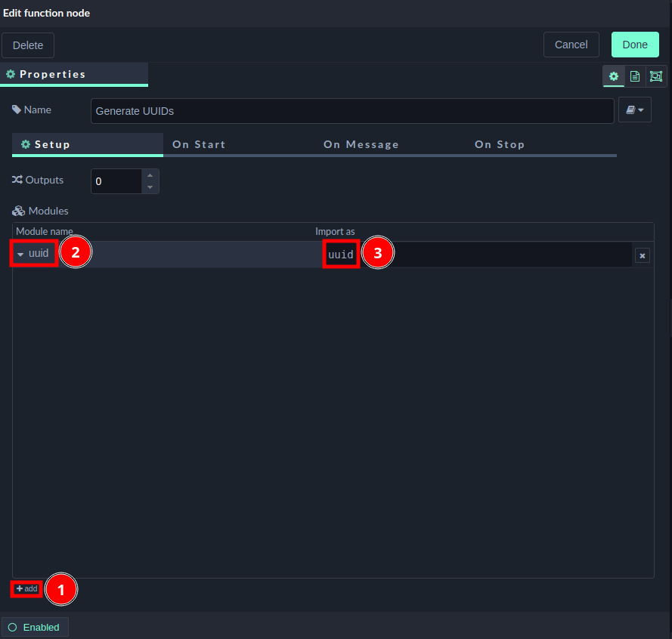Screen dimensions: 672x639
Task: Expand the uuid module name dropdown
Action: coord(21,255)
